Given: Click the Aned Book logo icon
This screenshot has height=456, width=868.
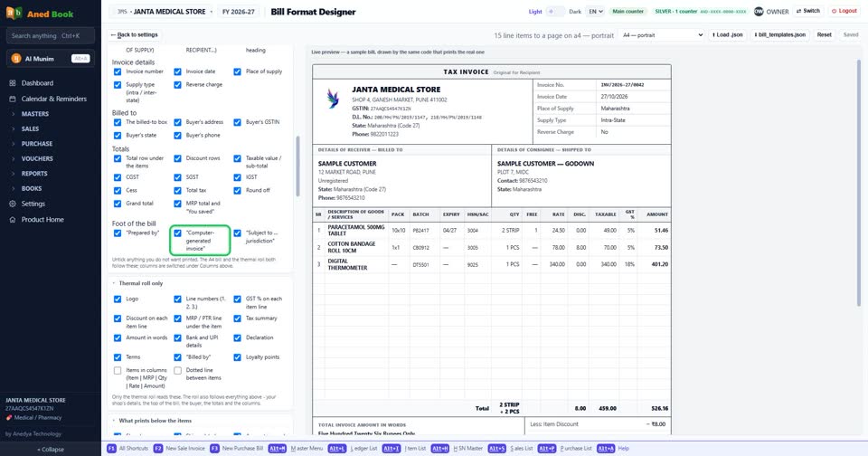Looking at the screenshot, I should (14, 13).
